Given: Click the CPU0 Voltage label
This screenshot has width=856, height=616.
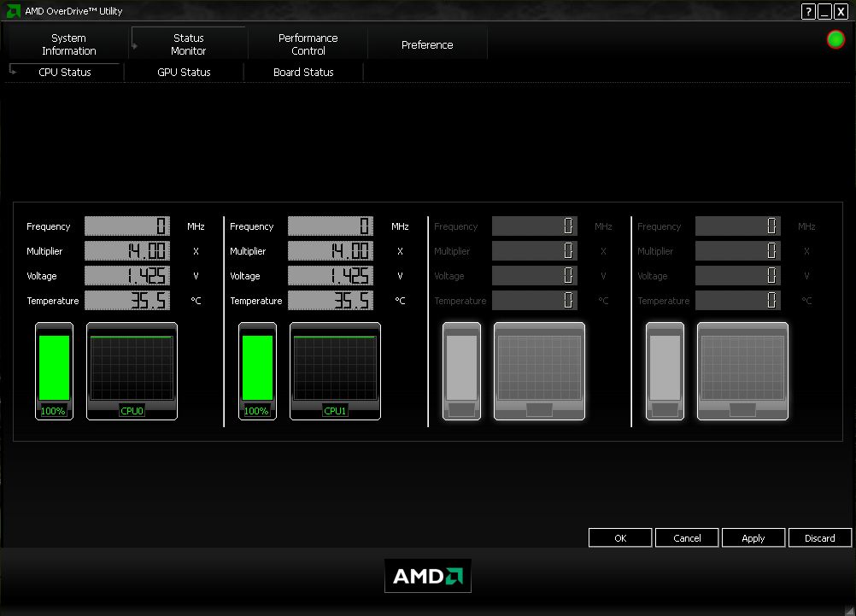Looking at the screenshot, I should (42, 276).
